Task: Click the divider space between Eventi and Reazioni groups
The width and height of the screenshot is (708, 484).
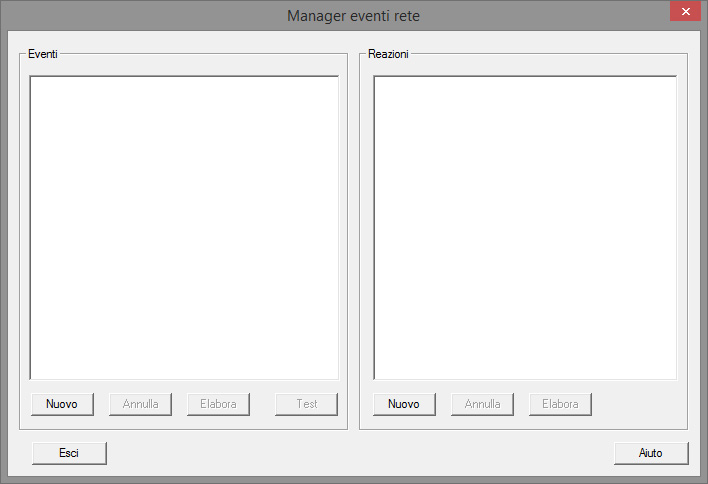Action: click(353, 240)
